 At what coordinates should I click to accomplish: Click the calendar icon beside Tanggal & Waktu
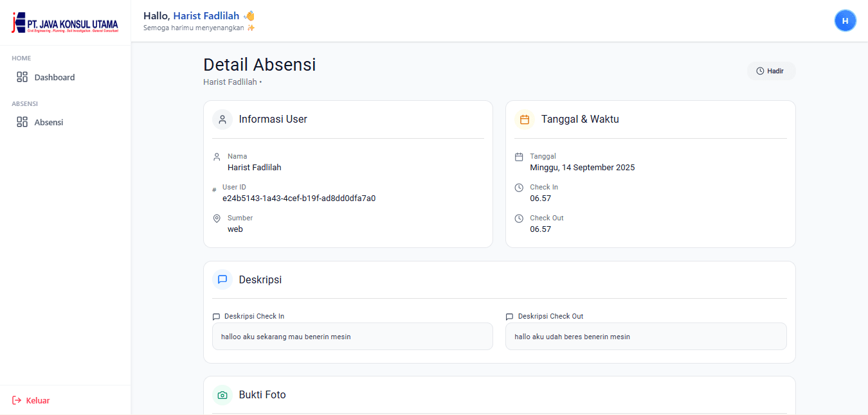click(x=524, y=119)
